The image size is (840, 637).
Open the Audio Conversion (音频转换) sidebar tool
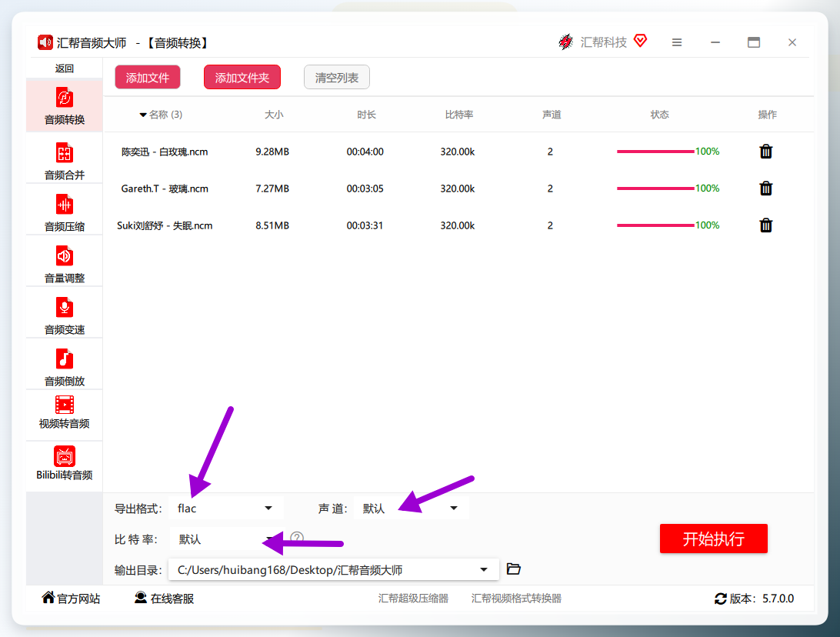pos(65,105)
